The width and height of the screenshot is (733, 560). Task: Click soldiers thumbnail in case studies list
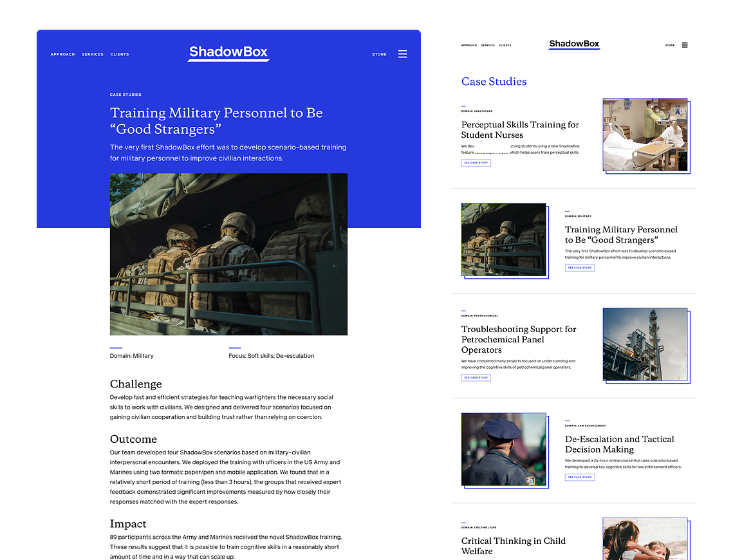503,239
